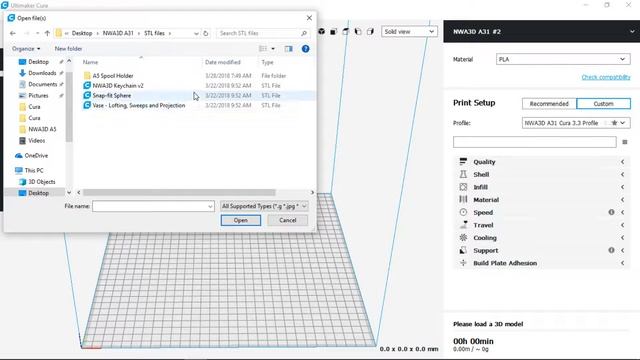Select the Shell settings icon
Viewport: 640px width, 360px height.
point(463,174)
